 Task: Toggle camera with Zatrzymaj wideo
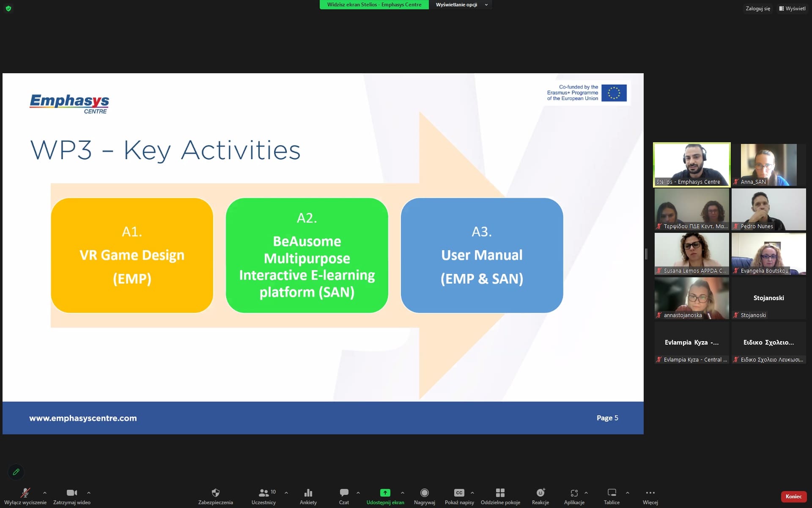[72, 493]
